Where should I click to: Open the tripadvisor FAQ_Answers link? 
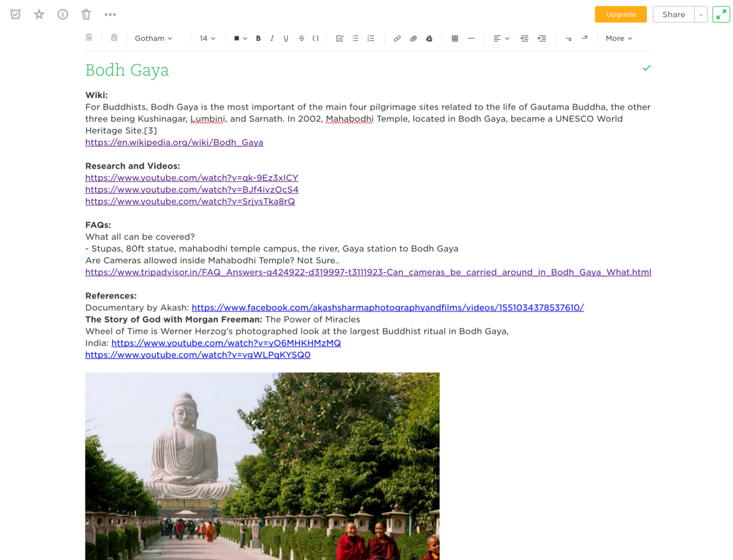368,272
